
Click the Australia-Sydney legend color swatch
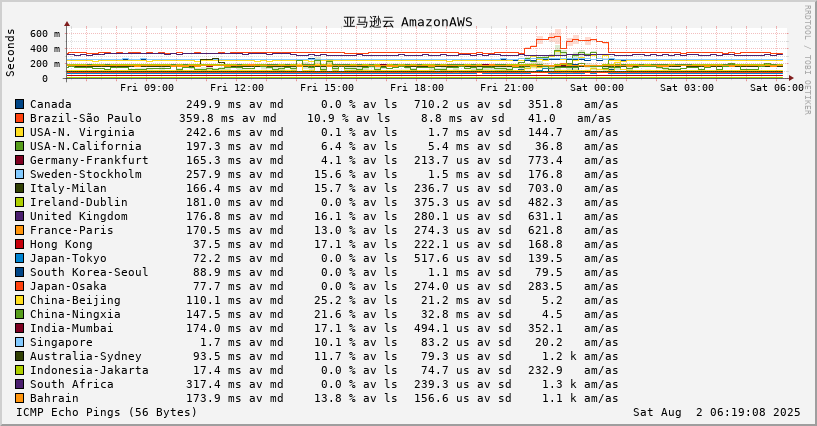[x=20, y=356]
